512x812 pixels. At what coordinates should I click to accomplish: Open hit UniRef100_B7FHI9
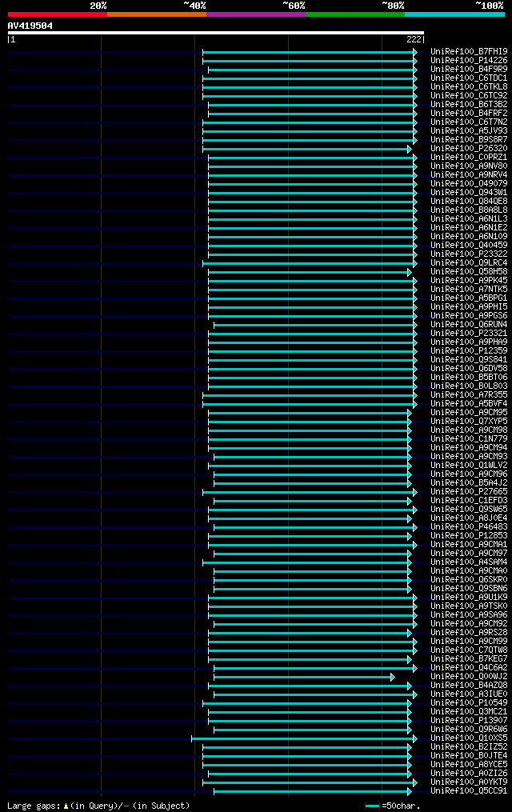coord(469,52)
